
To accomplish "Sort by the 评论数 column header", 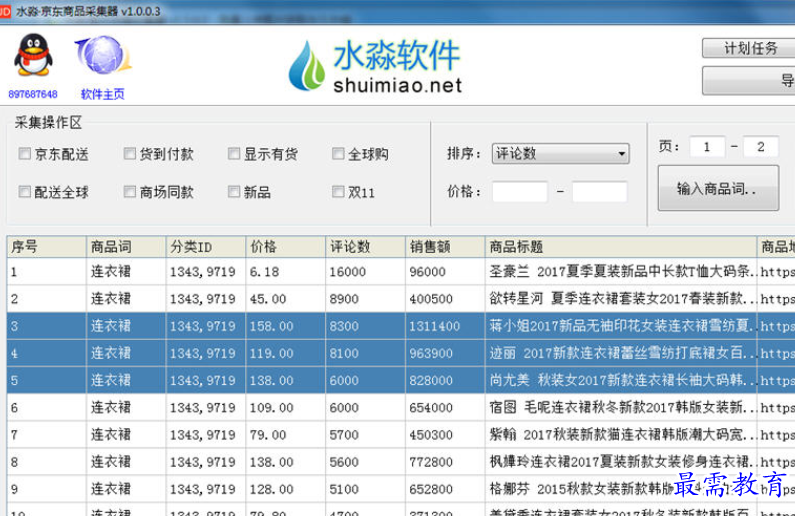I will (x=366, y=247).
